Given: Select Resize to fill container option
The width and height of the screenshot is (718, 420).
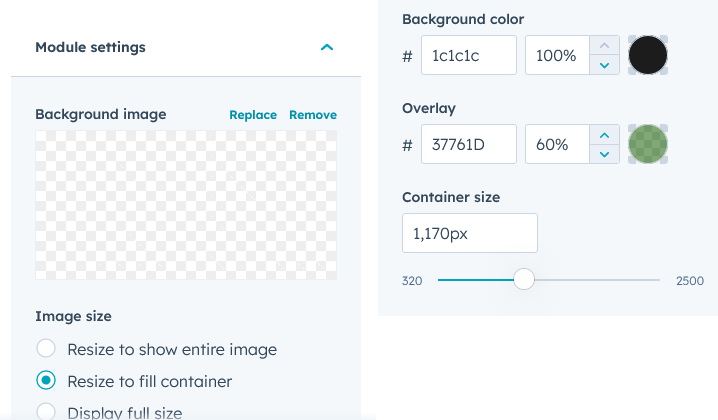Looking at the screenshot, I should point(46,381).
